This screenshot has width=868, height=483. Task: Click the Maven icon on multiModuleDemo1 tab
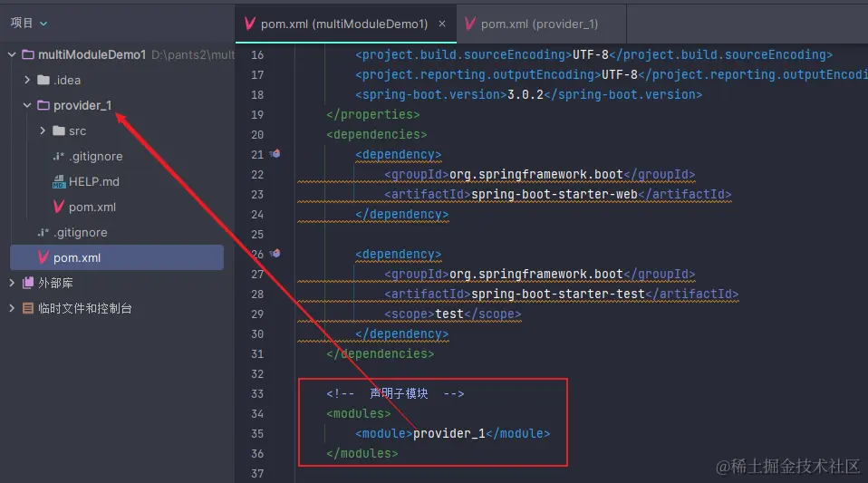[x=250, y=24]
